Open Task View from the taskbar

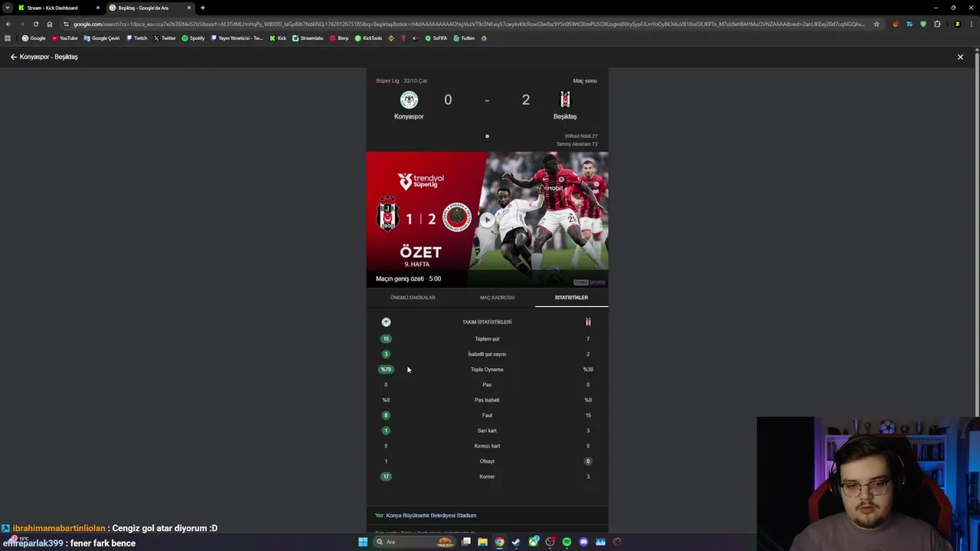465,542
